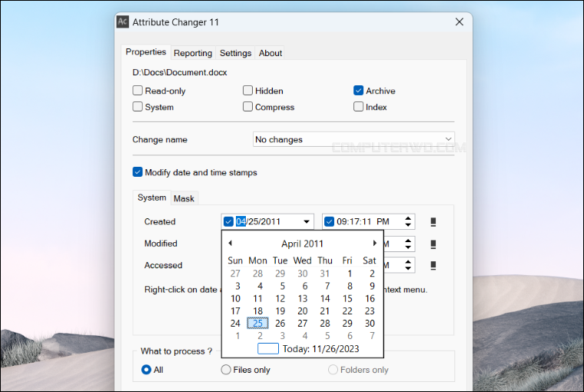Enable the Read-only attribute
The width and height of the screenshot is (584, 392).
pyautogui.click(x=138, y=91)
